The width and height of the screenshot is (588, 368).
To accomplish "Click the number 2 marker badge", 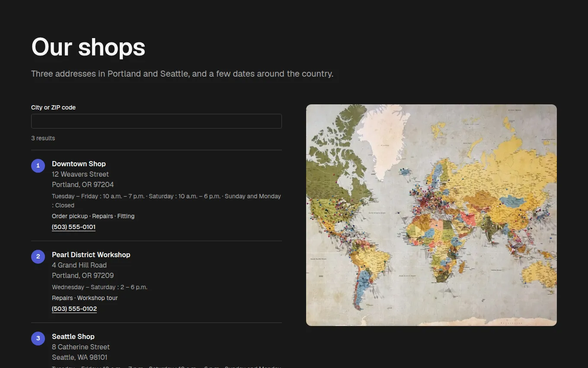I will pyautogui.click(x=38, y=256).
